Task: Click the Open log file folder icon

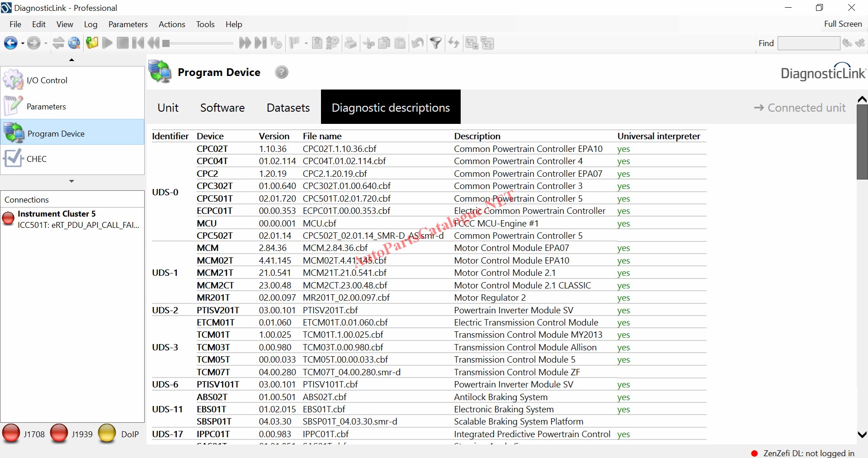Action: click(x=92, y=43)
